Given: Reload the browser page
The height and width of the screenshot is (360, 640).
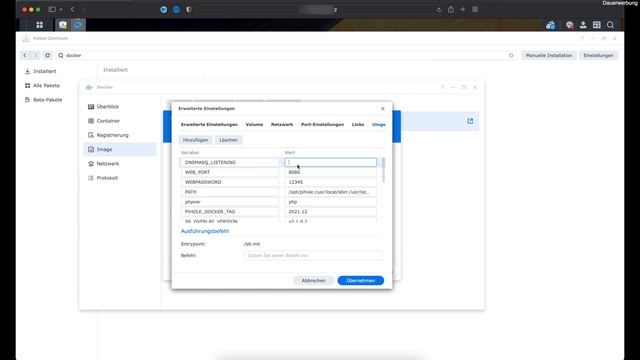Looking at the screenshot, I should (439, 10).
